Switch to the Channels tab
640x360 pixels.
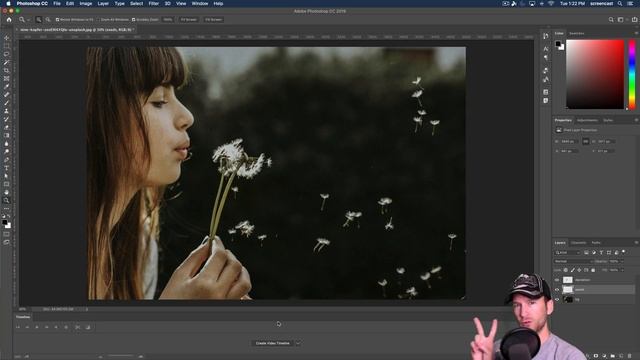578,242
